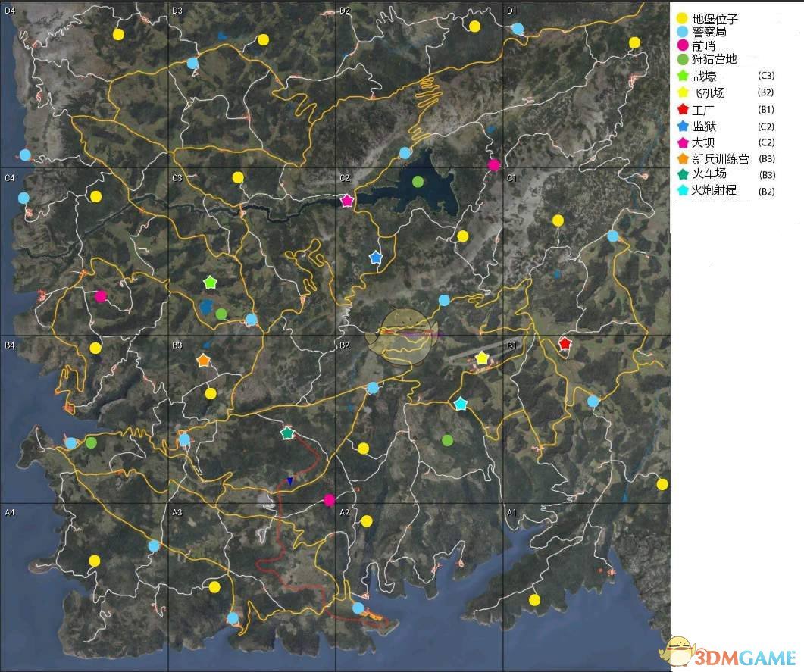Viewport: 804px width, 672px height.
Task: Click the light blue circle legend icon for 警察局
Action: 682,32
